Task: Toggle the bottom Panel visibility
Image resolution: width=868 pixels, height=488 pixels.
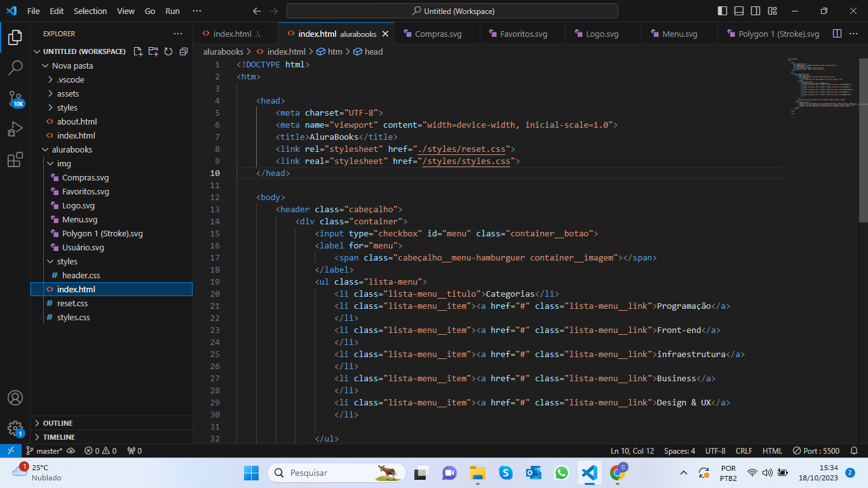Action: pos(739,11)
